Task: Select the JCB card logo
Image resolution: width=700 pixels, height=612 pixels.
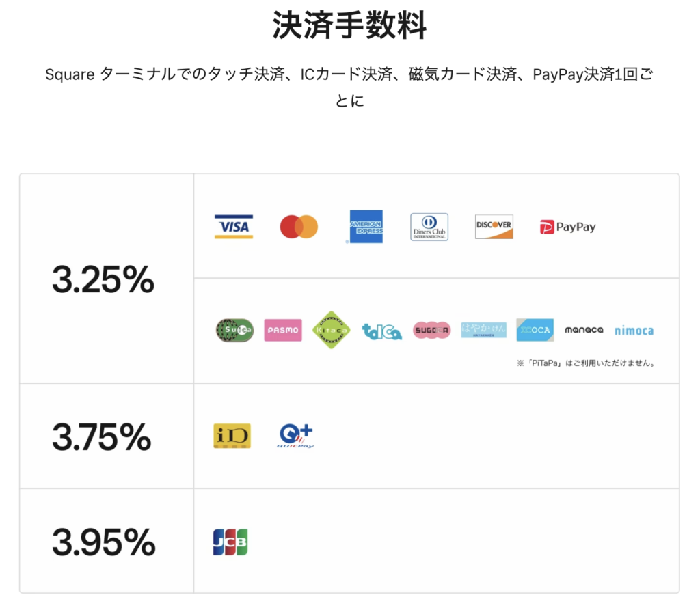Action: (230, 542)
